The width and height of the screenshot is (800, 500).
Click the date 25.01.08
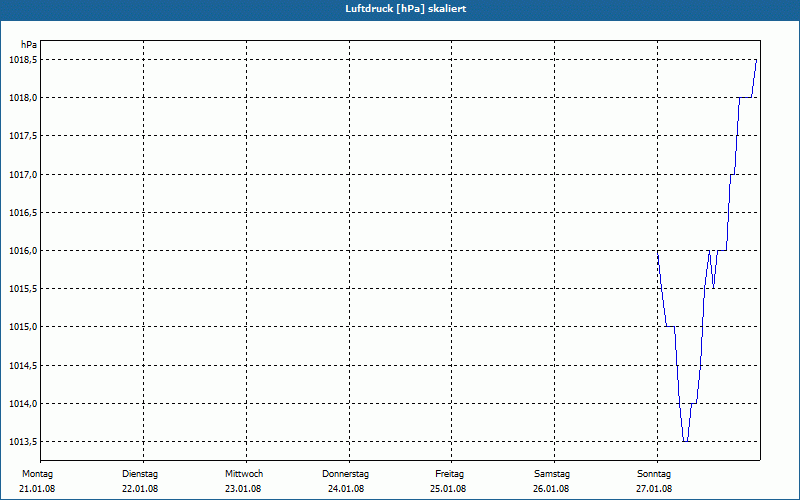(448, 489)
